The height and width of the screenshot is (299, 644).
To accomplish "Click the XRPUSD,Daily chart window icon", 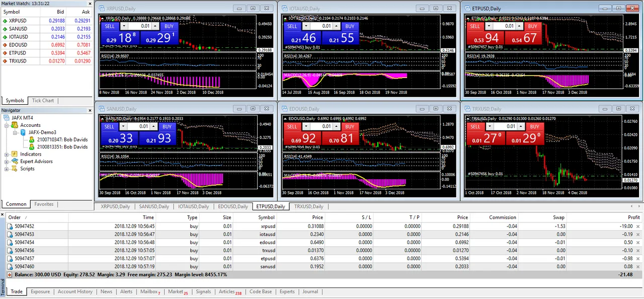I will click(102, 9).
